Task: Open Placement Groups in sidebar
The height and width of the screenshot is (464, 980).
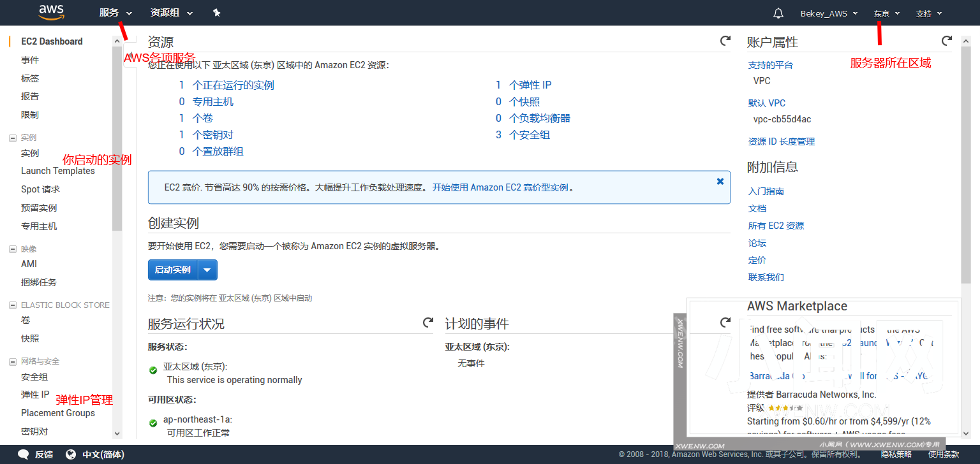Action: [58, 413]
